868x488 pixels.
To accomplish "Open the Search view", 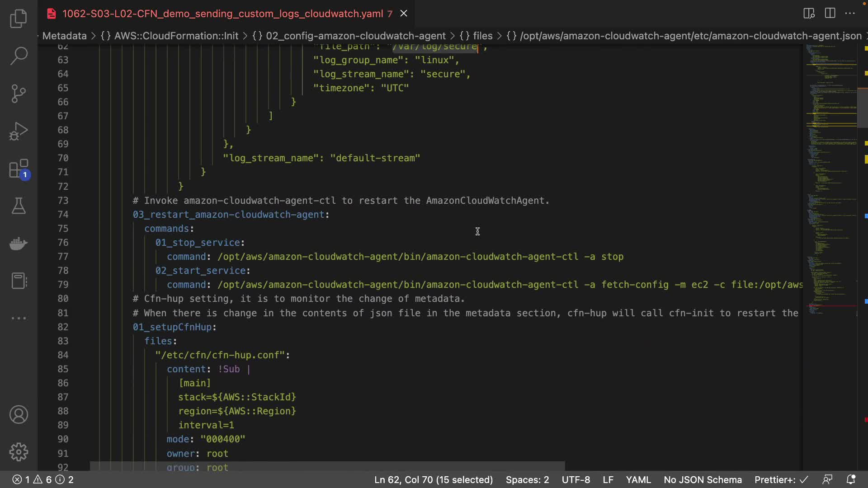I will tap(19, 56).
